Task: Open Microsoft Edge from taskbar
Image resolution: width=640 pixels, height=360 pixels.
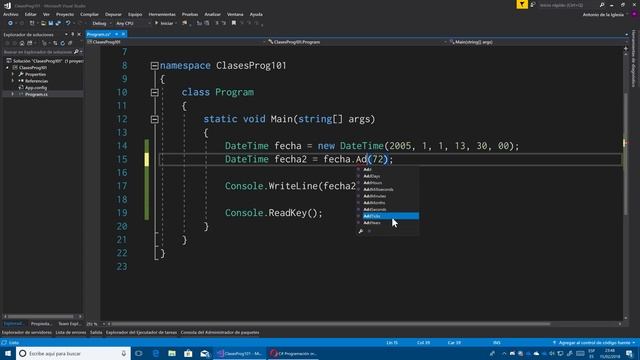Action: pyautogui.click(x=156, y=353)
